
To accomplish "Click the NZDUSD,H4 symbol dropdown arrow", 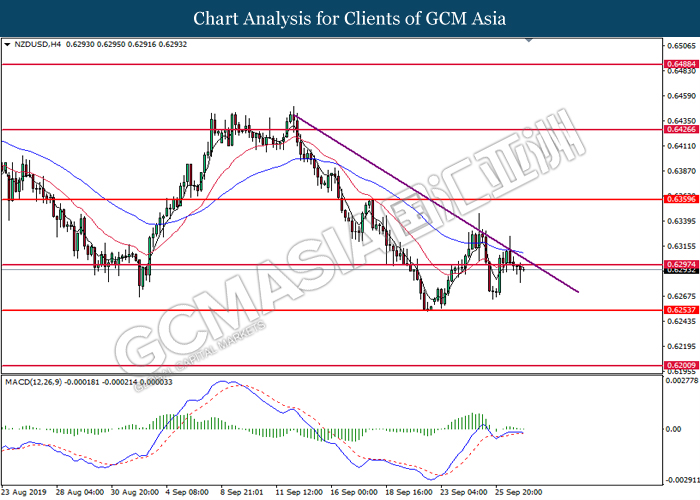I will (7, 45).
